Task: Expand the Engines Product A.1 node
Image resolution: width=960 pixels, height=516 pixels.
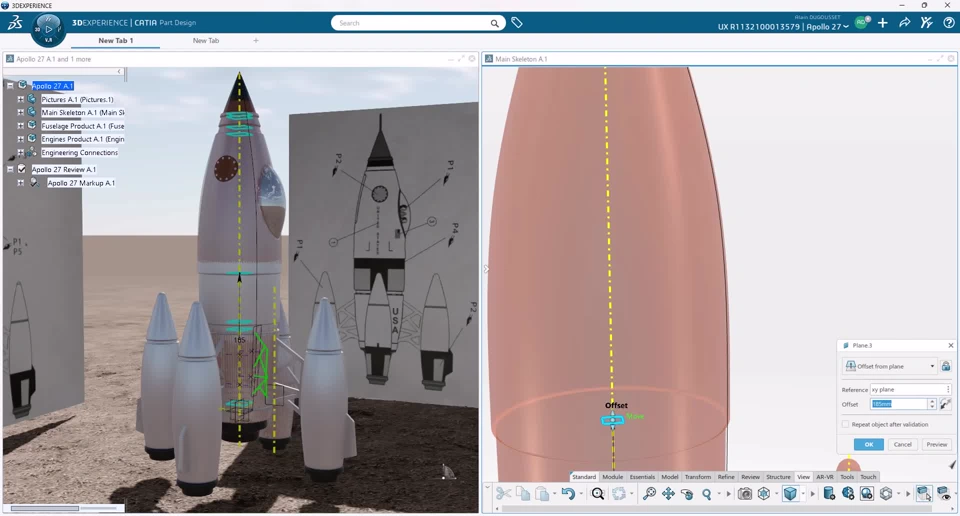Action: coord(20,139)
